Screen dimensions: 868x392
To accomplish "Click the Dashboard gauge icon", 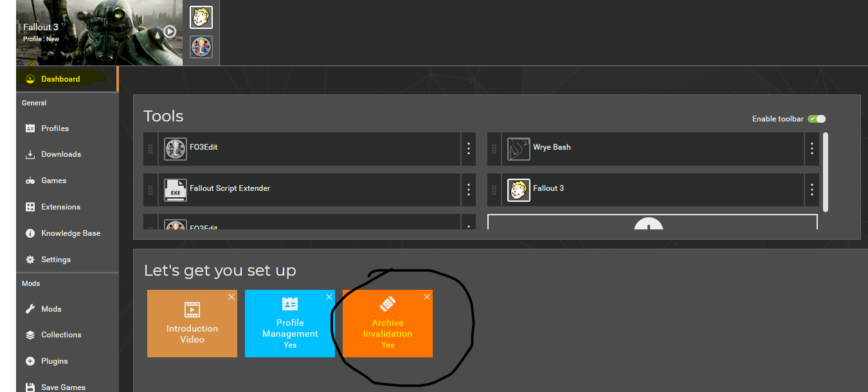I will [30, 79].
